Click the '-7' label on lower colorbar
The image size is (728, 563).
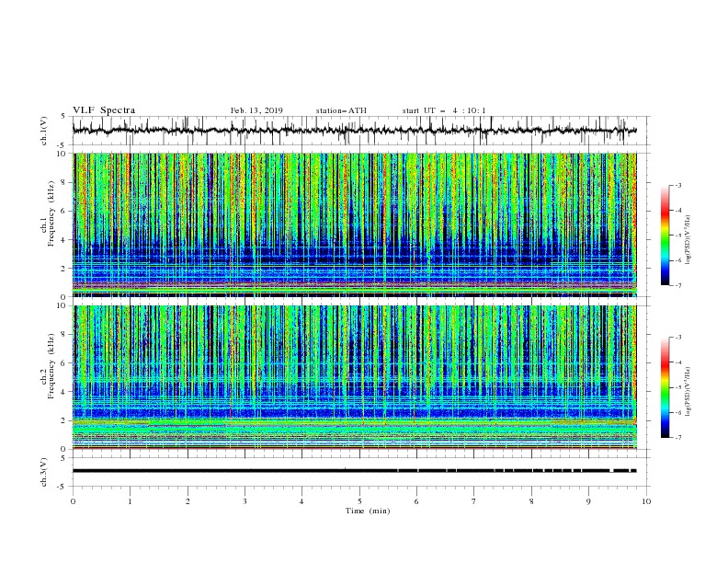coord(678,437)
